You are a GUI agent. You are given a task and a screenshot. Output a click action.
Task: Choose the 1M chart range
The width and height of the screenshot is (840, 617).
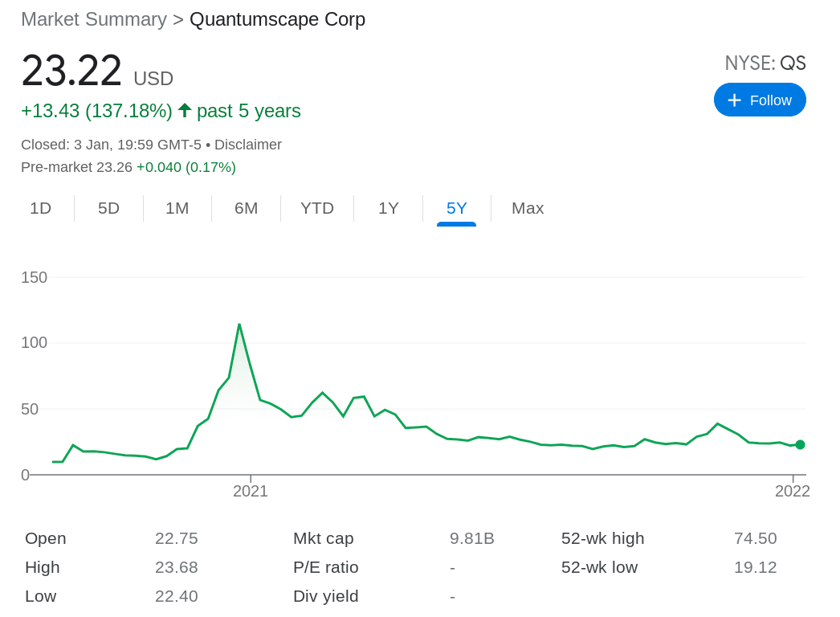(177, 208)
